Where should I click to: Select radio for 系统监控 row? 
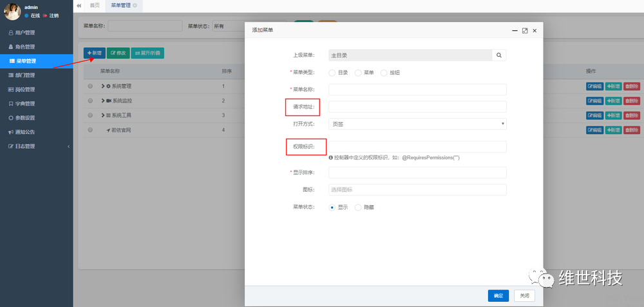click(90, 101)
